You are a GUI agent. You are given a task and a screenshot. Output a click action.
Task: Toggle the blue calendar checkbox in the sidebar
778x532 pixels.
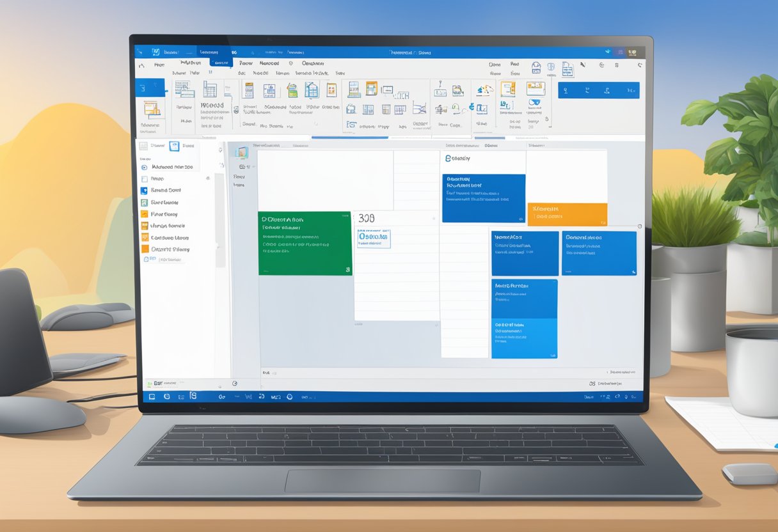pyautogui.click(x=143, y=190)
